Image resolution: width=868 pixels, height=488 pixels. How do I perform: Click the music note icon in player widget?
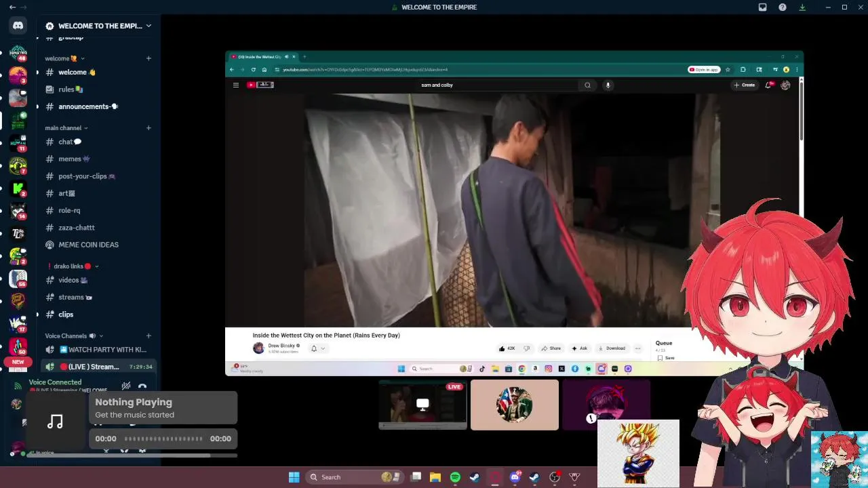point(55,422)
